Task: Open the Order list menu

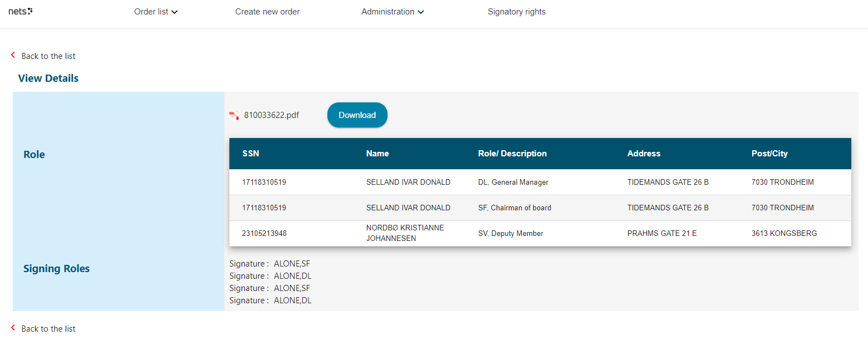Action: click(151, 12)
